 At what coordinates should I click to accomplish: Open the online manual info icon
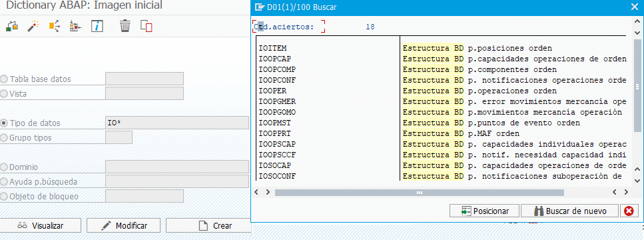(97, 27)
